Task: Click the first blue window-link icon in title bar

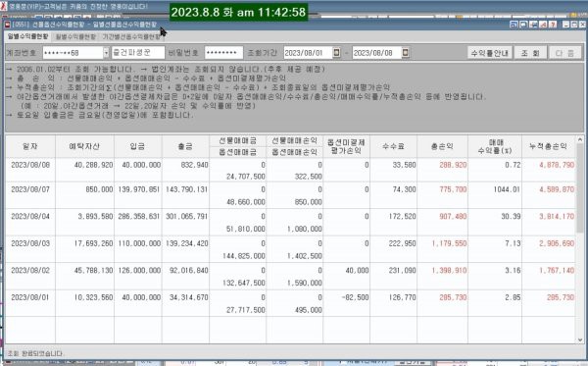Action: [514, 25]
